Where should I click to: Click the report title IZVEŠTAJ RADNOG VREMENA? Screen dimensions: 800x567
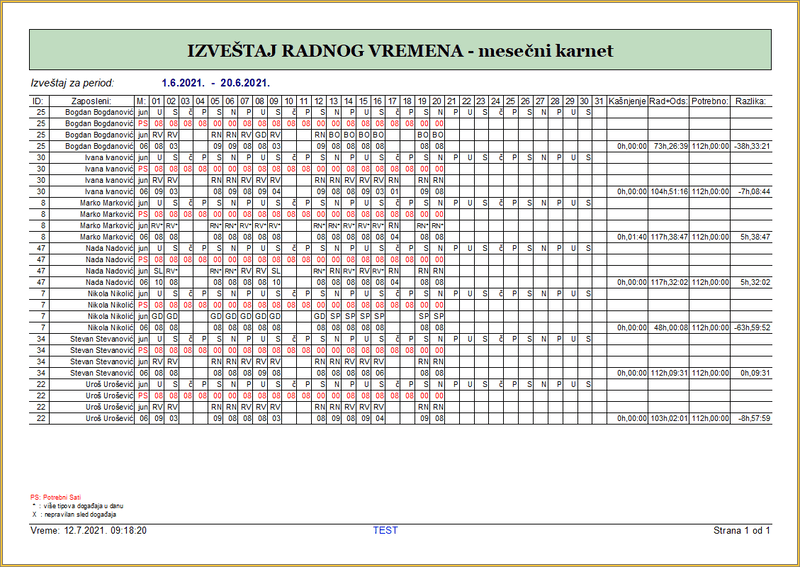[400, 50]
